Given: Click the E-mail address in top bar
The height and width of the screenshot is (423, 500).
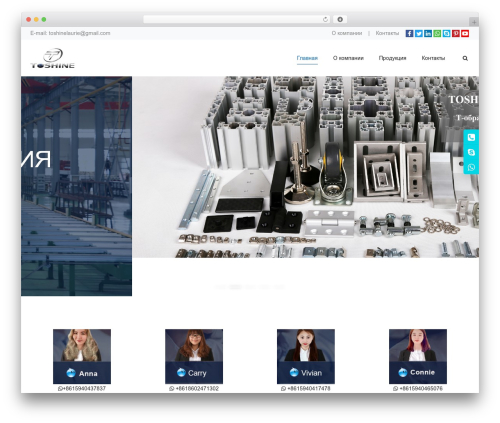Looking at the screenshot, I should click(x=70, y=33).
